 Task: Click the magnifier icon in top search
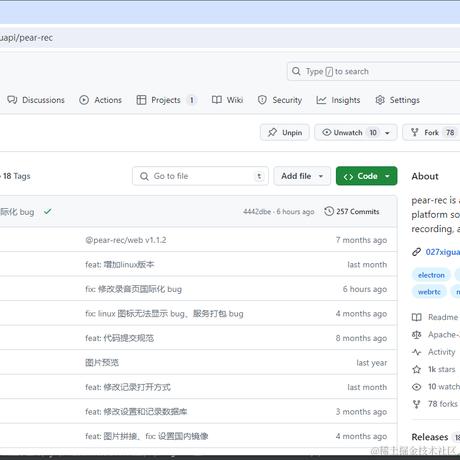296,71
